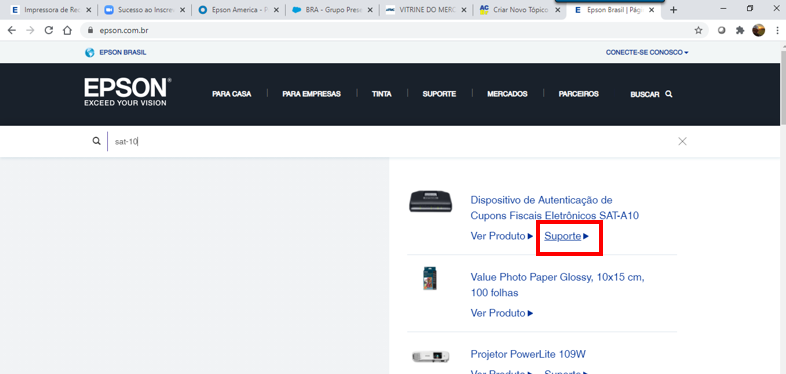Open the TINTA menu
This screenshot has height=374, width=786.
(381, 94)
